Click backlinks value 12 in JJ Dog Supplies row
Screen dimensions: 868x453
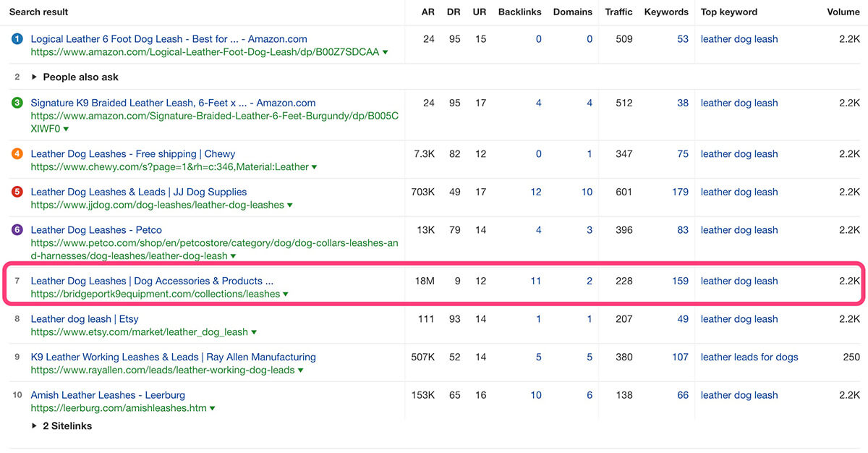tap(535, 192)
